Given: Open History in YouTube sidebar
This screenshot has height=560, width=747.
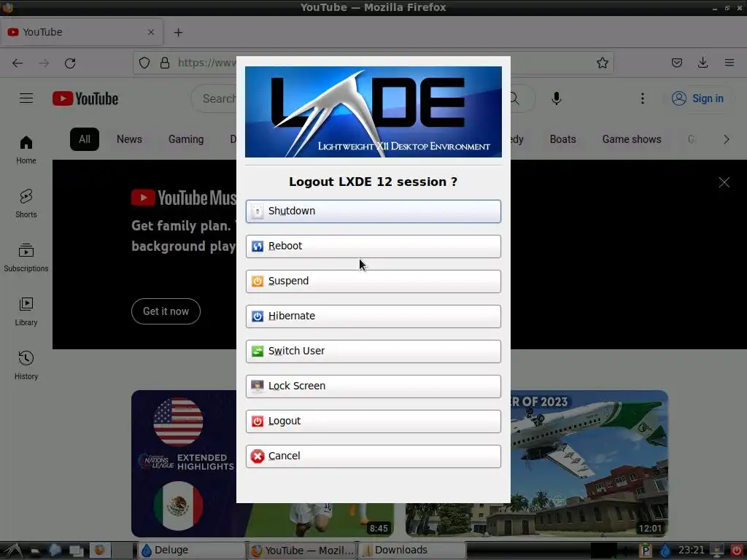Looking at the screenshot, I should pyautogui.click(x=26, y=365).
